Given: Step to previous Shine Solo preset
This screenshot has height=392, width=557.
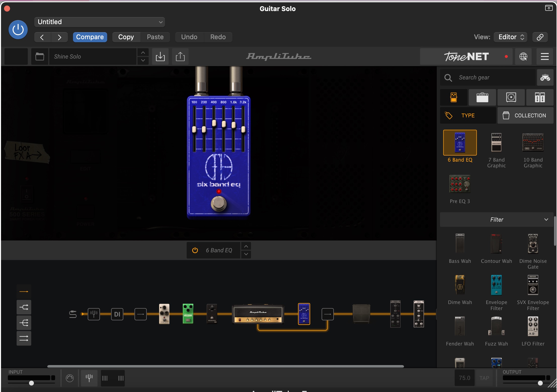Looking at the screenshot, I should tap(143, 53).
